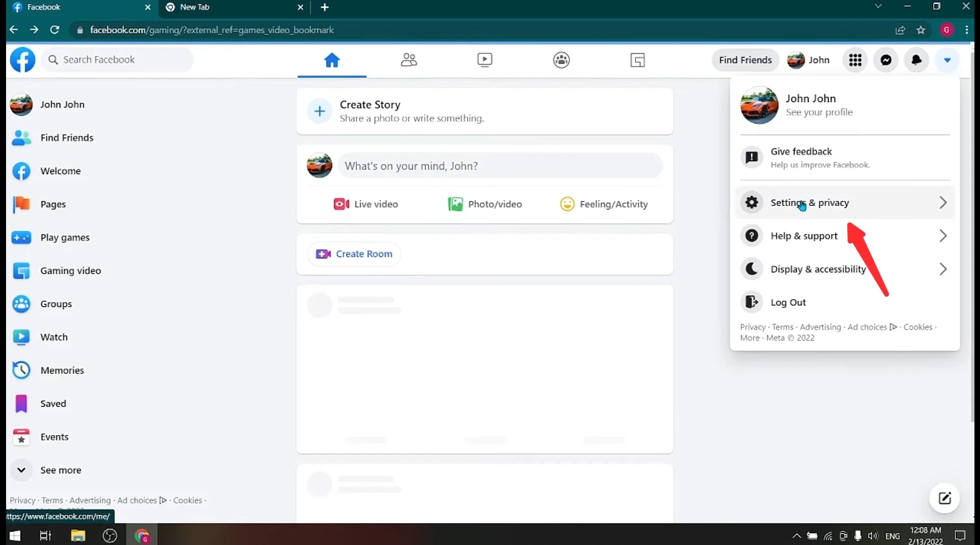
Task: Open John's profile chip in header
Action: [809, 60]
